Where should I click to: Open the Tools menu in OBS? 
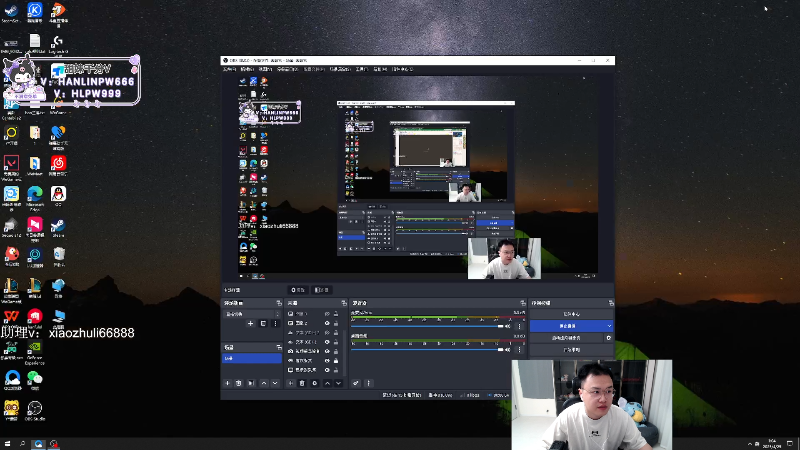coord(362,69)
